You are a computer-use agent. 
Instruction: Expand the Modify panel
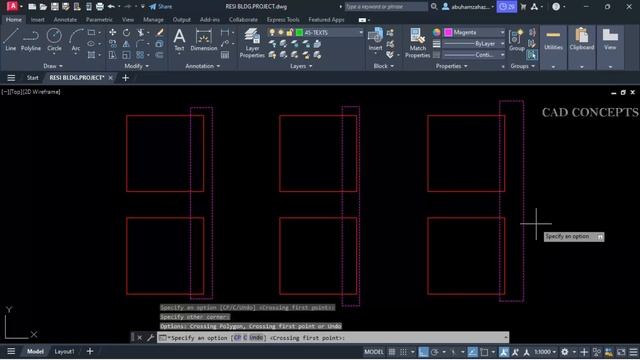point(137,66)
